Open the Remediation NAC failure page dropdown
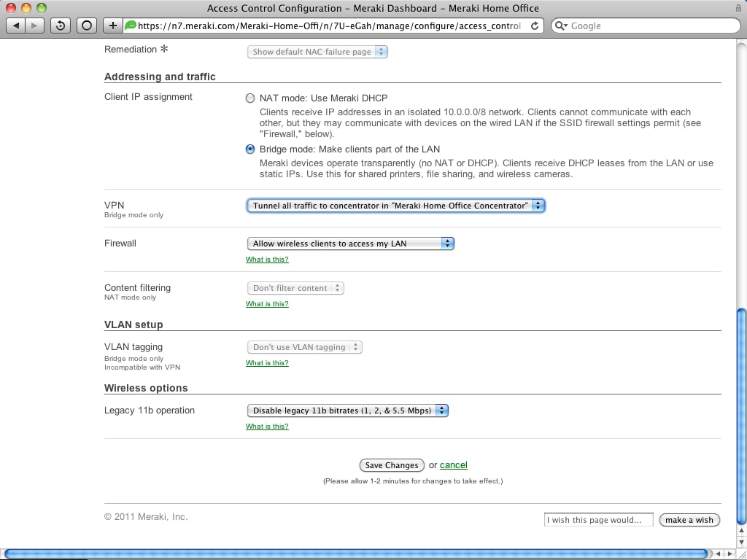 [x=317, y=52]
